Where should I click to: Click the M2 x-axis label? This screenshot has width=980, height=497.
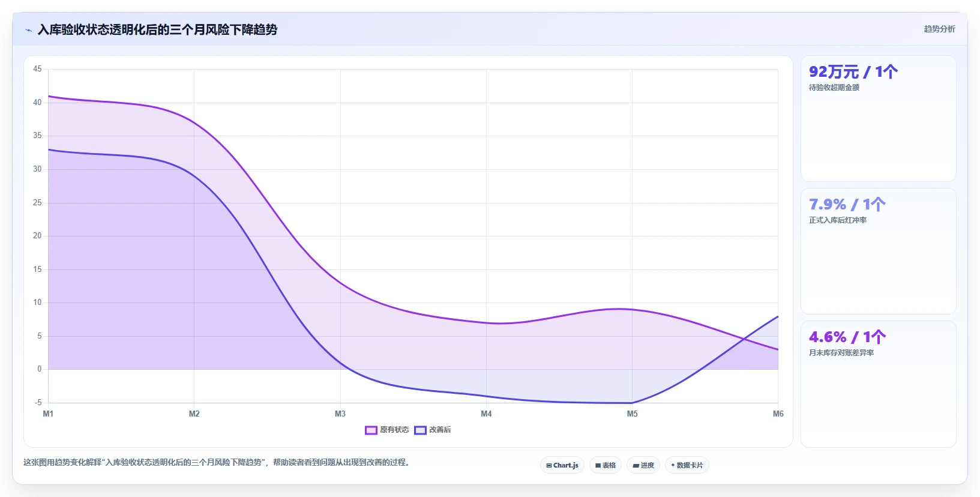194,414
